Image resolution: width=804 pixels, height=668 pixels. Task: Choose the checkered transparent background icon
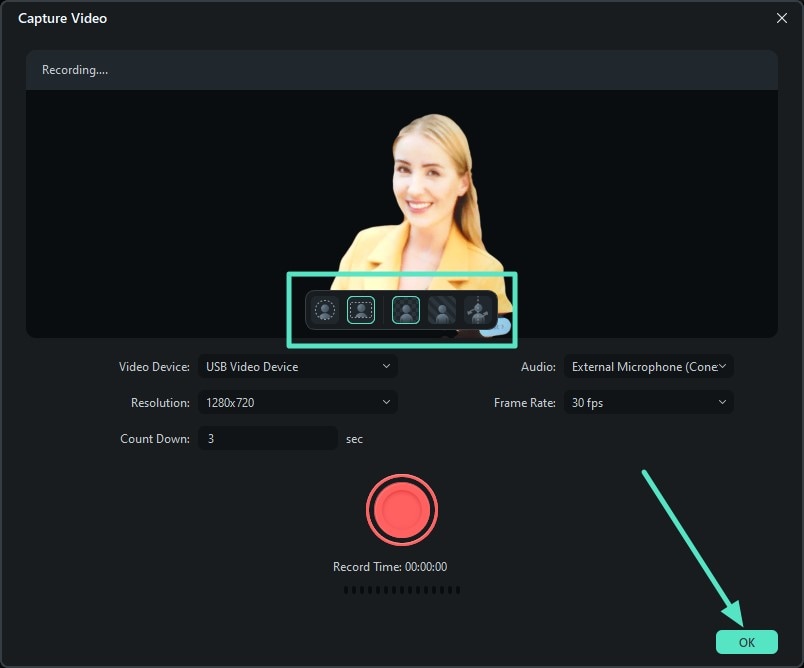[406, 310]
